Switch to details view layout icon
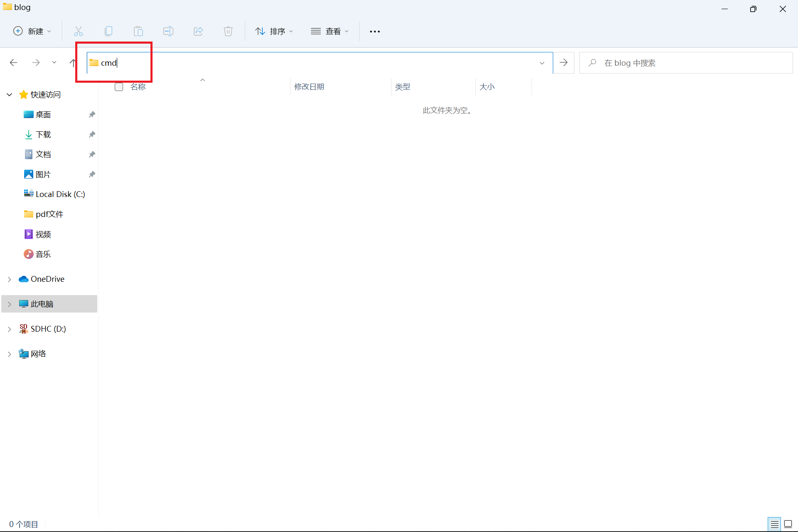Image resolution: width=798 pixels, height=532 pixels. click(774, 524)
